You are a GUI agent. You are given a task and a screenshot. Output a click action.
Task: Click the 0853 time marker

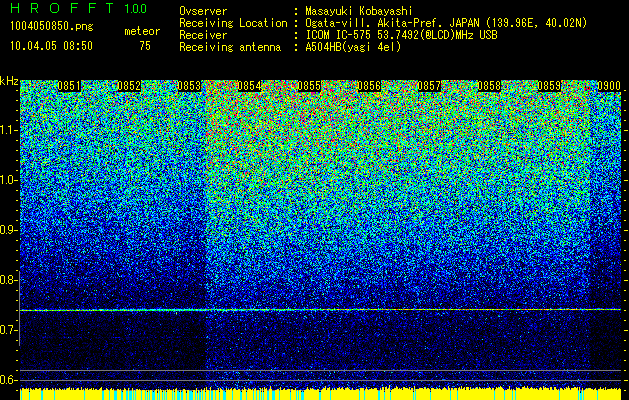point(189,86)
